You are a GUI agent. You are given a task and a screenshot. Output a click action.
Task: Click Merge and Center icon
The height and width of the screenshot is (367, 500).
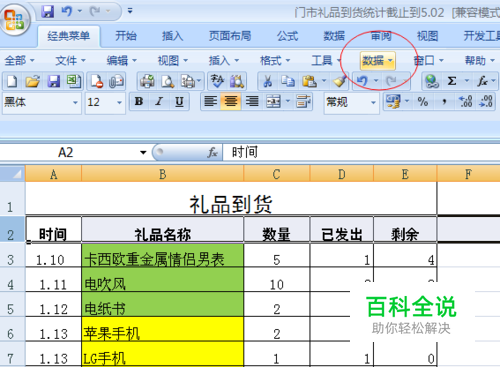point(273,101)
